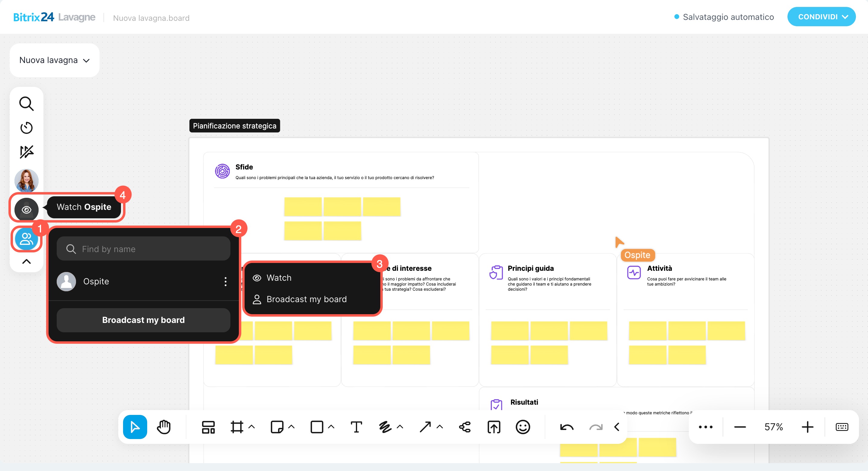Toggle the participants list button
The image size is (868, 471).
[26, 239]
